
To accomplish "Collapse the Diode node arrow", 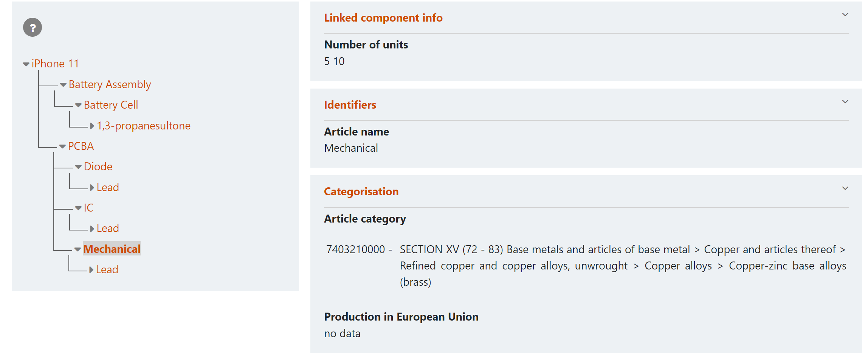I will (78, 167).
